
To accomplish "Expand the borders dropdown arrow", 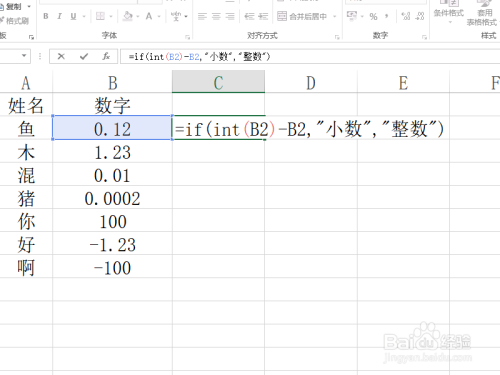I will tap(111, 16).
